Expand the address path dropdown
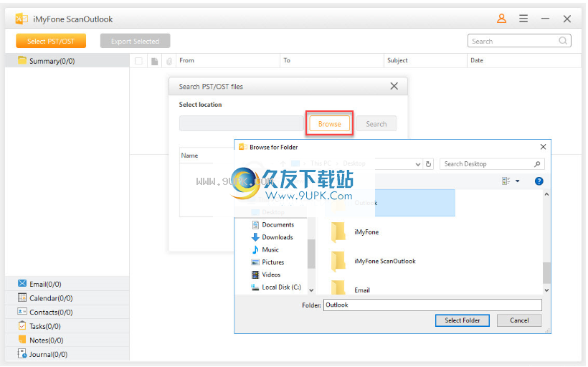 pos(418,164)
